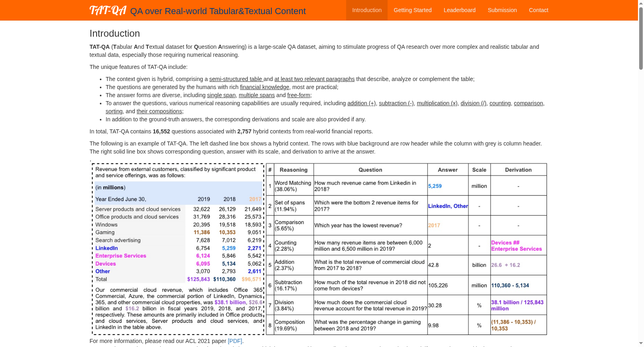This screenshot has height=347, width=644.
Task: Click the underlined 'addition (+)' text
Action: click(361, 103)
